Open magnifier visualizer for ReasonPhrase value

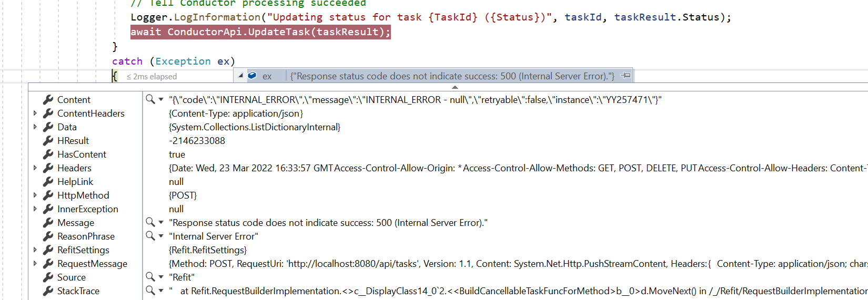click(x=150, y=236)
